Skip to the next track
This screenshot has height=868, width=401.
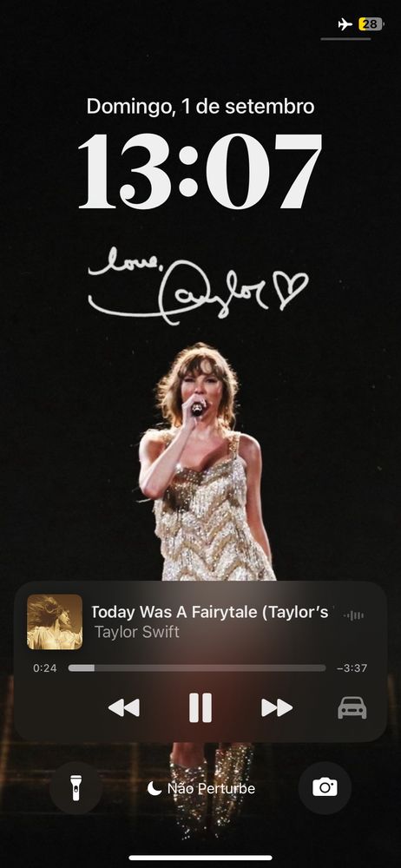276,707
